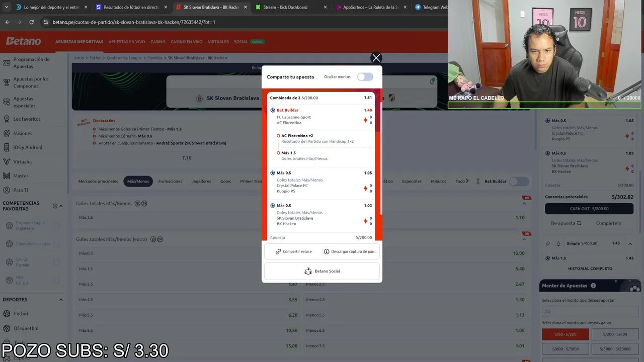The width and height of the screenshot is (644, 362).
Task: Click Compártelo link in betslip
Action: pos(609,223)
